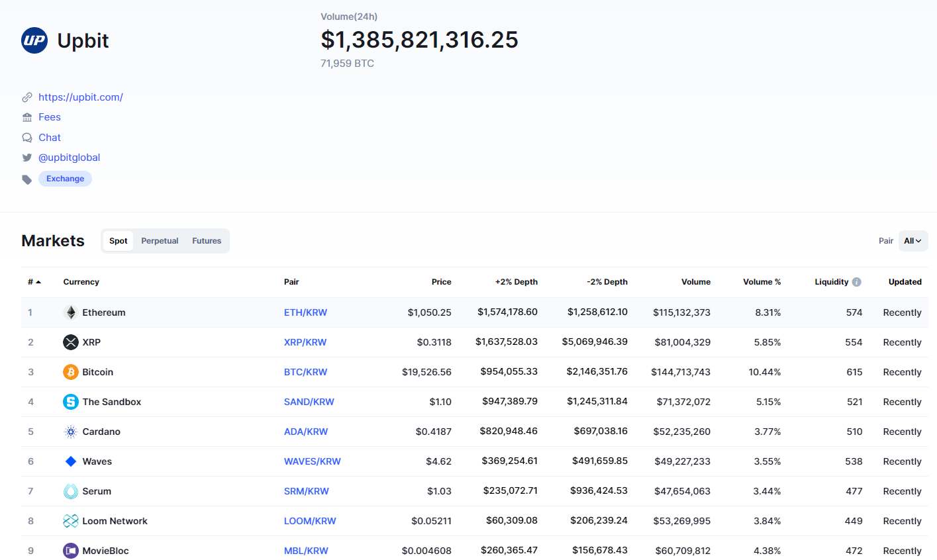Open the LOOM/KRW pair link
Screen dimensions: 937x560
(310, 521)
